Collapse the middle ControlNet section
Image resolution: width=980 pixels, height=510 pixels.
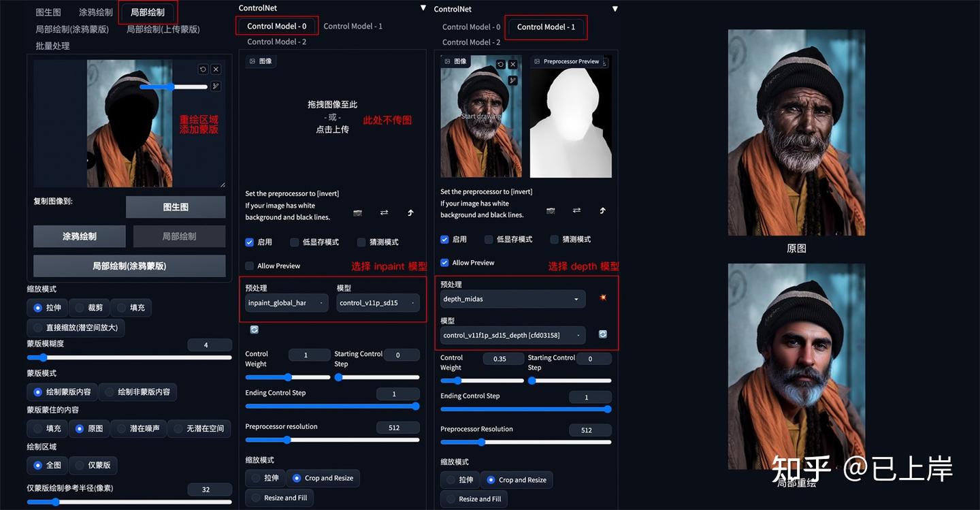[423, 8]
